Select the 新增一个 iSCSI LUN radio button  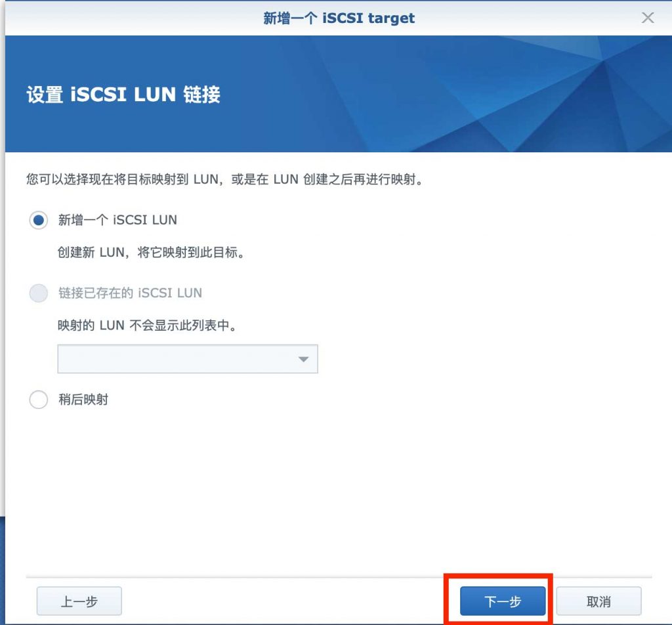39,220
